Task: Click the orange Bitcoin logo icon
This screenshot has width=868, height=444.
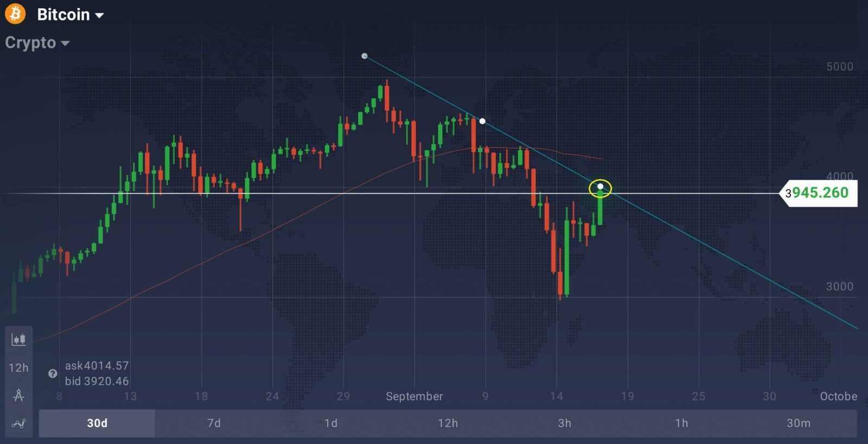Action: pos(15,14)
